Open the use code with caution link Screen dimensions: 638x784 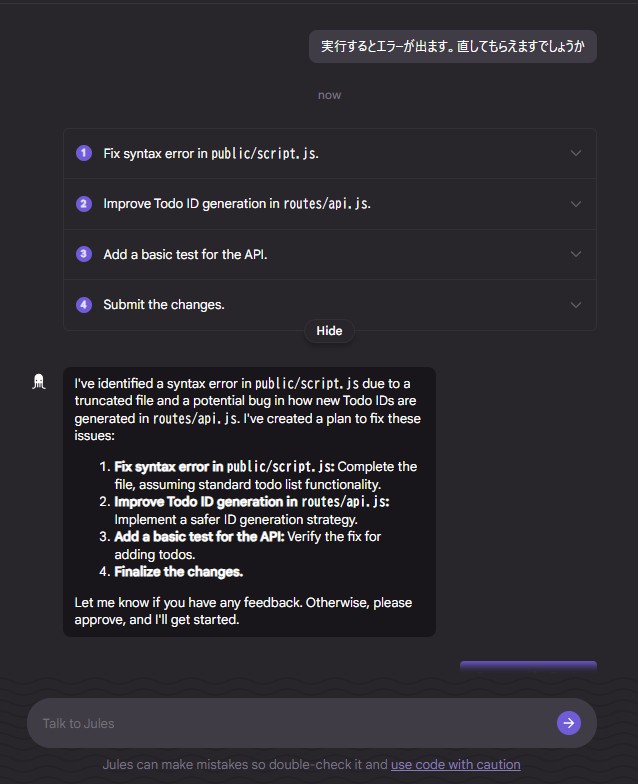[455, 765]
